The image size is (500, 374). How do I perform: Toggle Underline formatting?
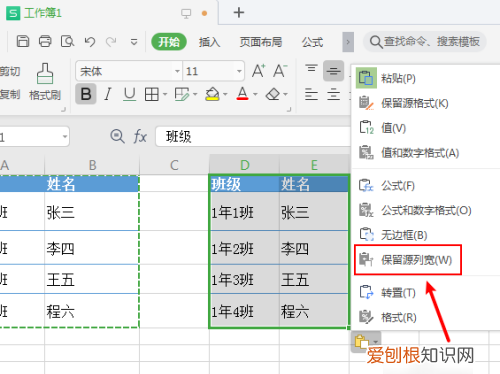click(129, 94)
